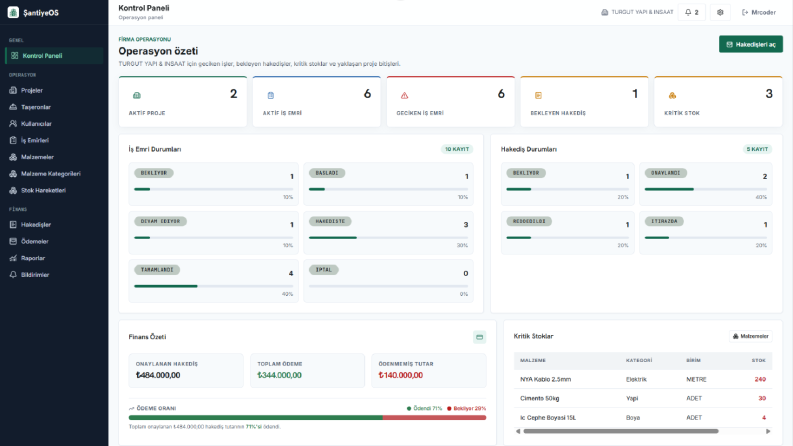This screenshot has width=793, height=446.
Task: Click the HAKEDİŞTE status tag
Action: click(330, 221)
